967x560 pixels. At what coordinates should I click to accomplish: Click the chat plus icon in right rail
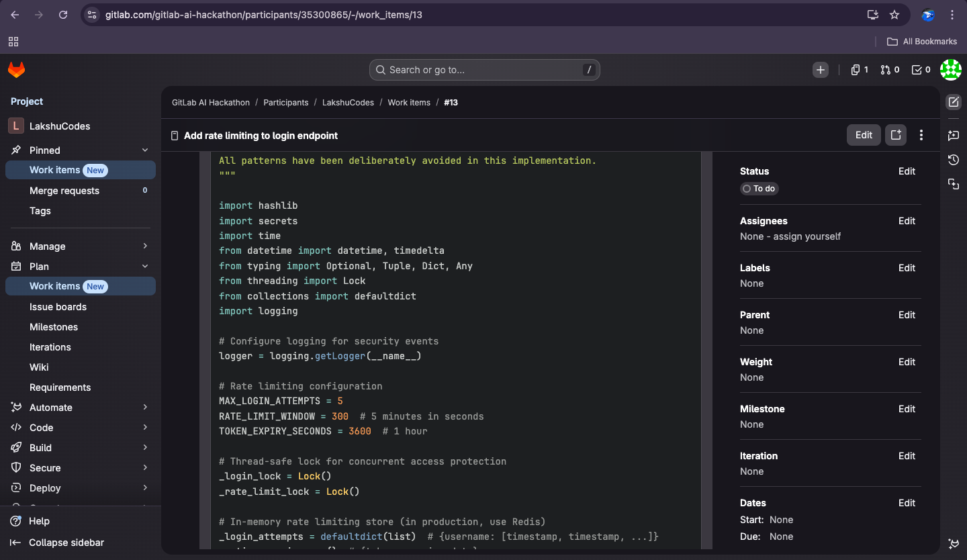[x=954, y=135]
